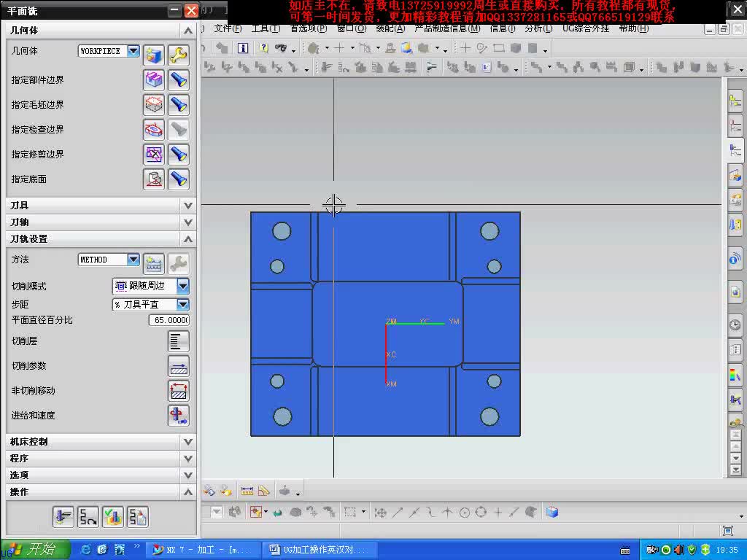This screenshot has width=747, height=560.
Task: Open the UG综合外挂 menu
Action: pyautogui.click(x=586, y=28)
